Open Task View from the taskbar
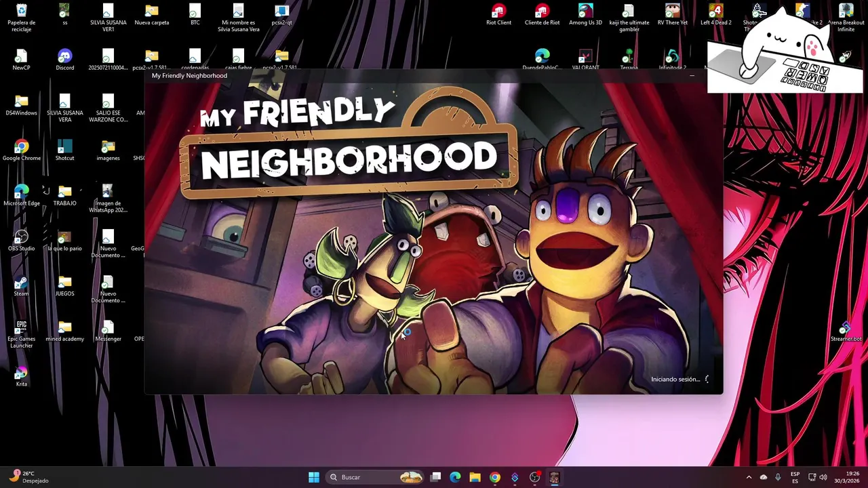The height and width of the screenshot is (488, 868). 436,477
